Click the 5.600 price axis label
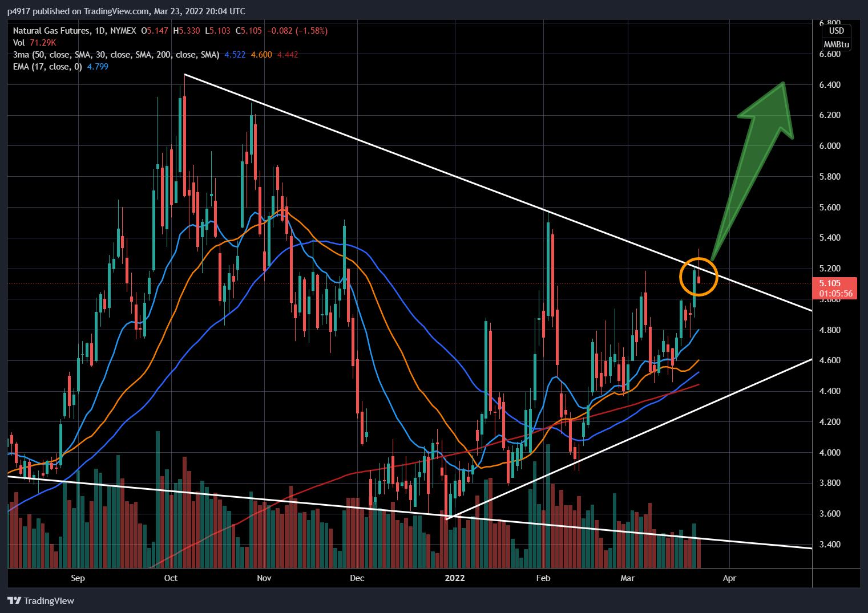 pos(830,208)
